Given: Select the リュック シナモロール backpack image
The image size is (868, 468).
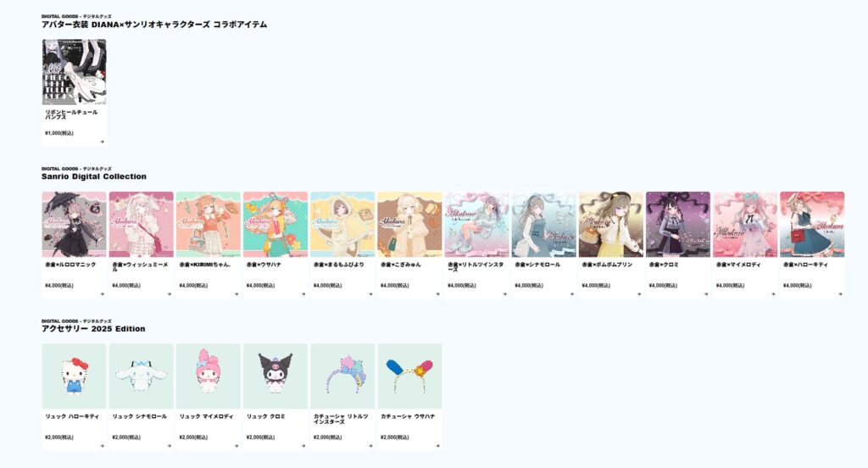Looking at the screenshot, I should click(x=142, y=376).
